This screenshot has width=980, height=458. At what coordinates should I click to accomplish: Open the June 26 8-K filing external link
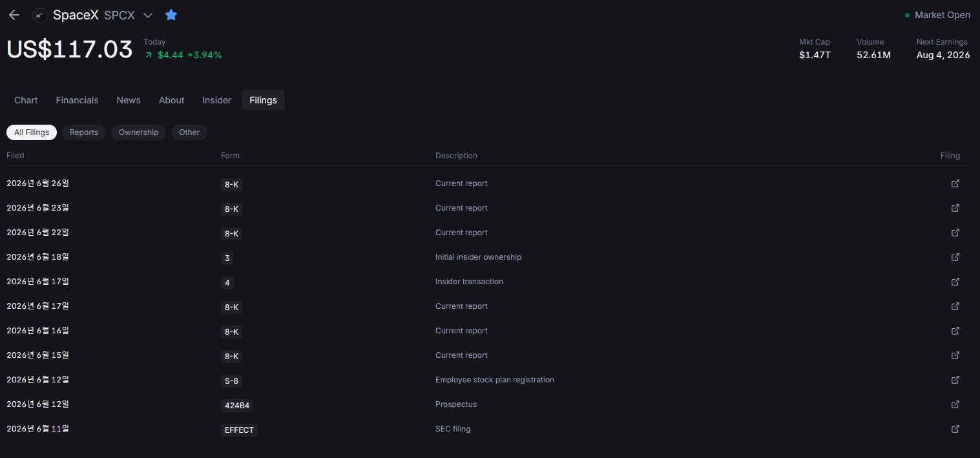[x=955, y=183]
